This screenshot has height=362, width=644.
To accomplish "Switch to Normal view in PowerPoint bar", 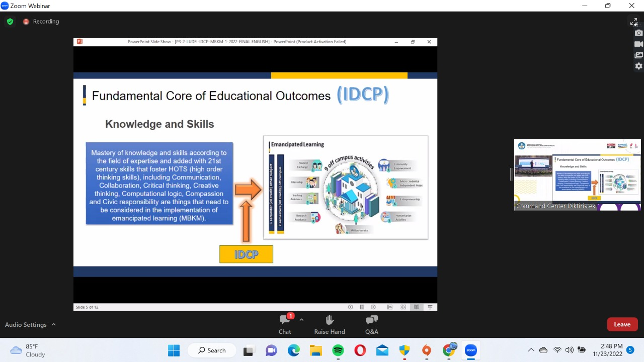I will 389,307.
